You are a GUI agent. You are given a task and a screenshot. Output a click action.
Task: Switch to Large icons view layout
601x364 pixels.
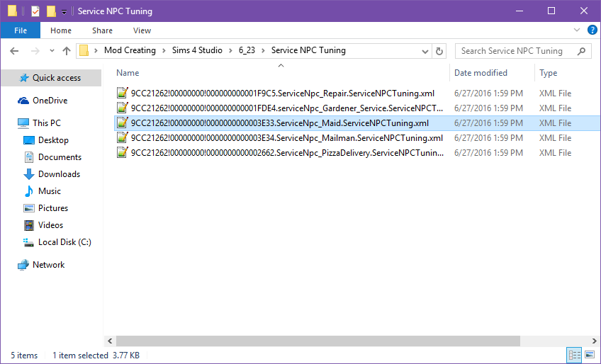pos(590,356)
